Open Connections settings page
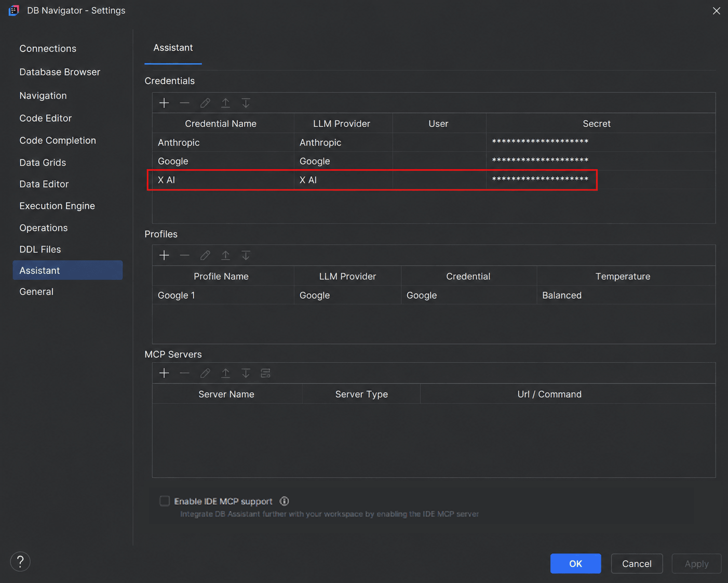728x583 pixels. [x=48, y=48]
